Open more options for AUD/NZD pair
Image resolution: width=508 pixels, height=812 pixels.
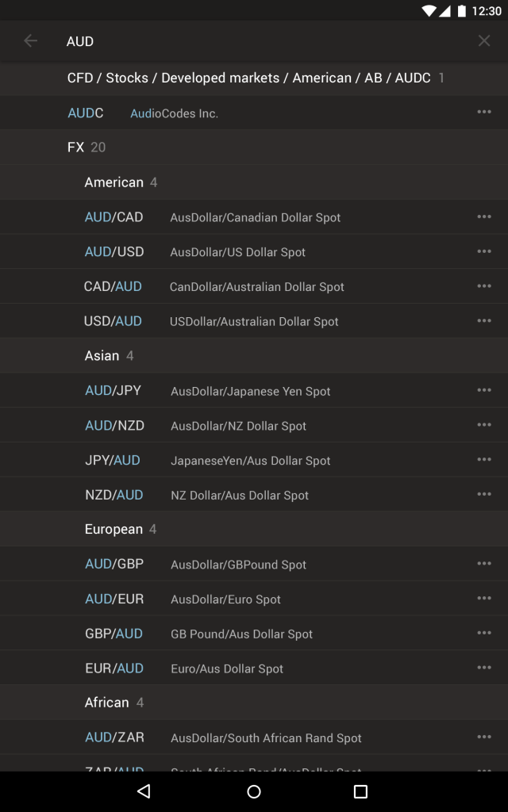pyautogui.click(x=484, y=425)
